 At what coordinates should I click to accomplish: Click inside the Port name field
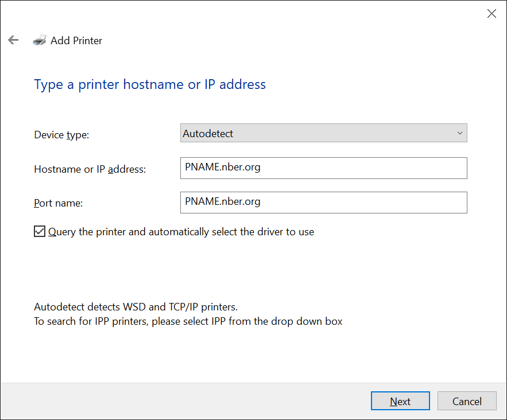pyautogui.click(x=323, y=202)
